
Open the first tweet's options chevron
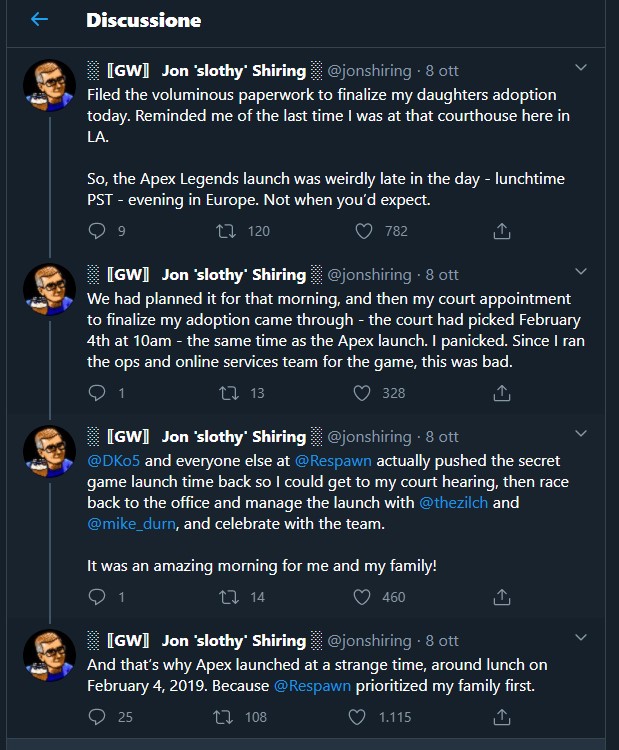[581, 68]
